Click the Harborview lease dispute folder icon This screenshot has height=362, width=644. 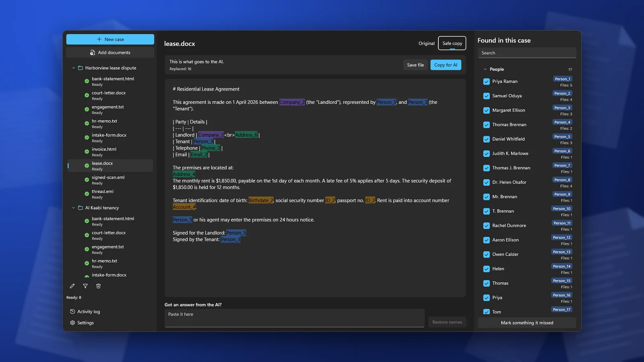(x=80, y=68)
